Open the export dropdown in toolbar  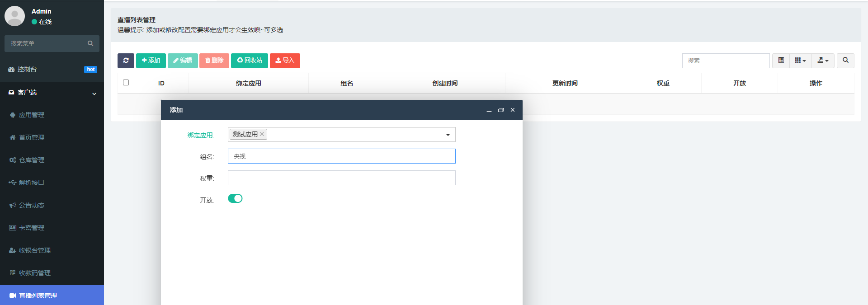[823, 61]
